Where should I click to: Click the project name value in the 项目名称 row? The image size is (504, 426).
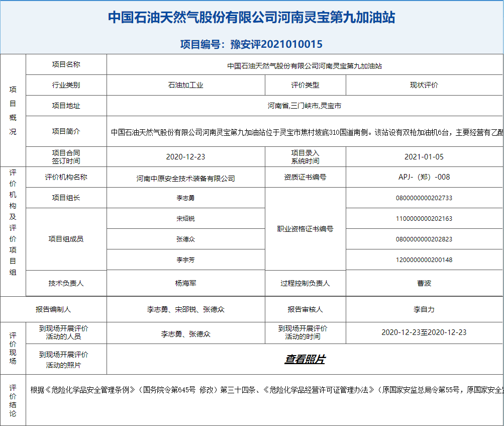point(305,66)
